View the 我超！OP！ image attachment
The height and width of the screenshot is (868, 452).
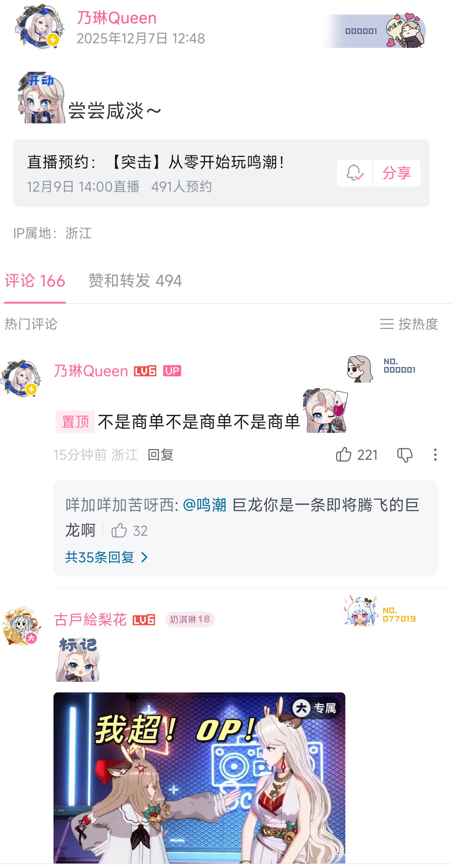(x=199, y=778)
